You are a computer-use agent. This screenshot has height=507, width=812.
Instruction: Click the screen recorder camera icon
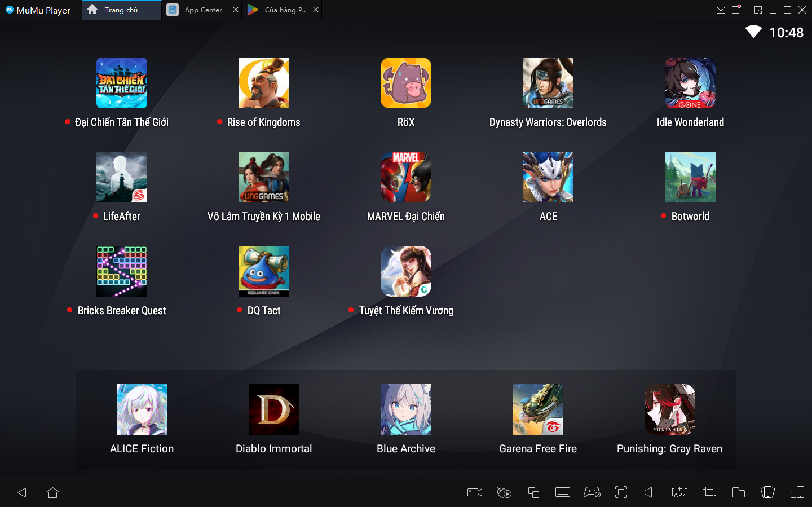[475, 492]
